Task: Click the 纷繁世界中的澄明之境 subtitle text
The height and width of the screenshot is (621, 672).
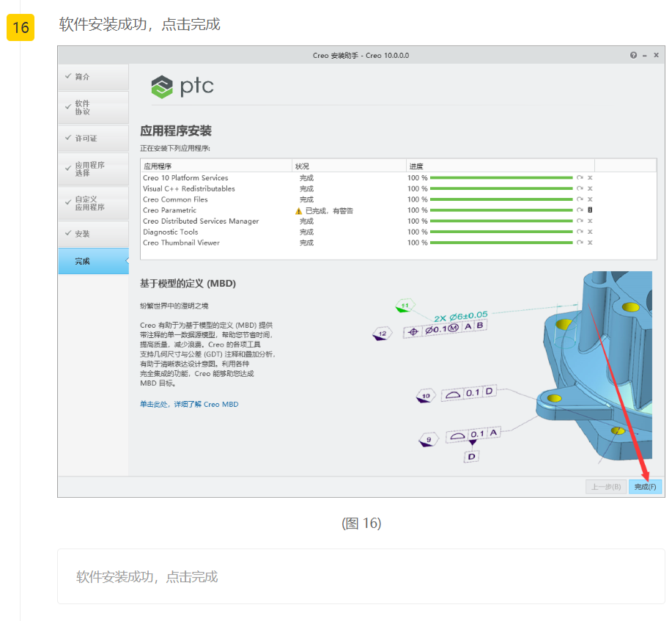Action: [174, 306]
